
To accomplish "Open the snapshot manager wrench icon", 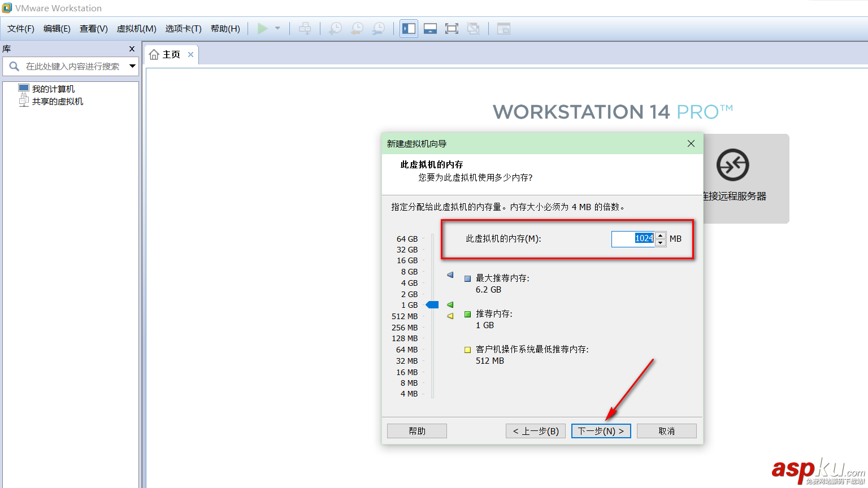I will (379, 28).
